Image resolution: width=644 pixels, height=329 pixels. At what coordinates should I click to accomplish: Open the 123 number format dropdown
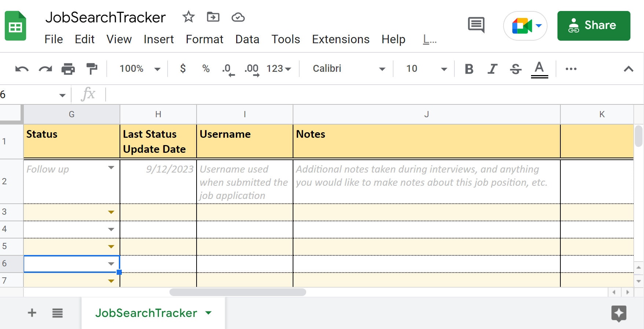(279, 69)
